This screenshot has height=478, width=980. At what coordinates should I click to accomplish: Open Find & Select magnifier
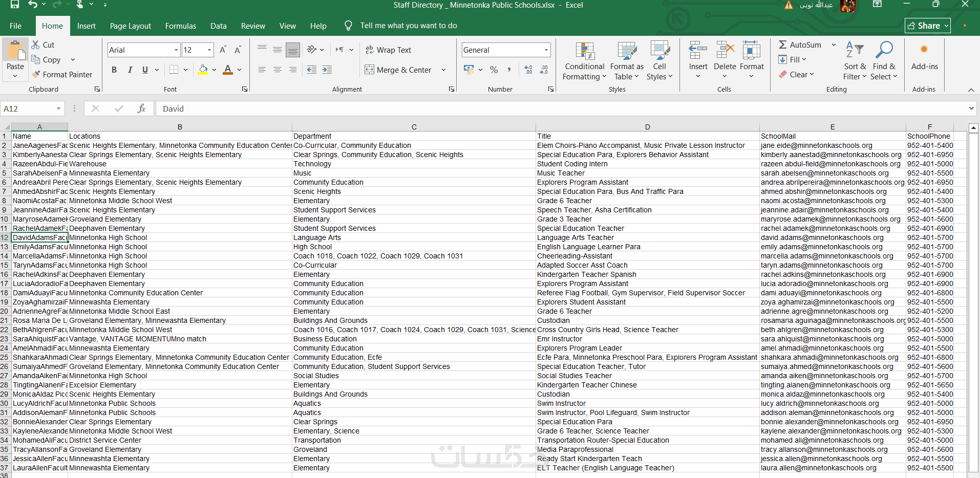[x=884, y=61]
